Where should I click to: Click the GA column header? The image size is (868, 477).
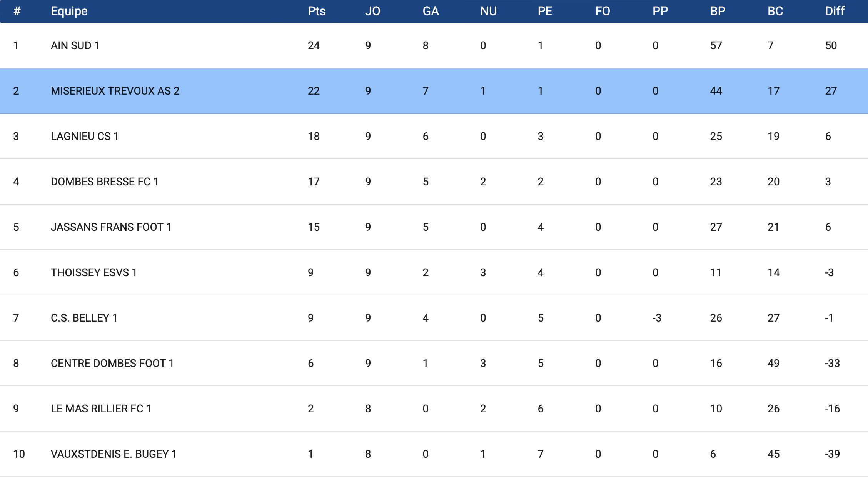tap(431, 11)
